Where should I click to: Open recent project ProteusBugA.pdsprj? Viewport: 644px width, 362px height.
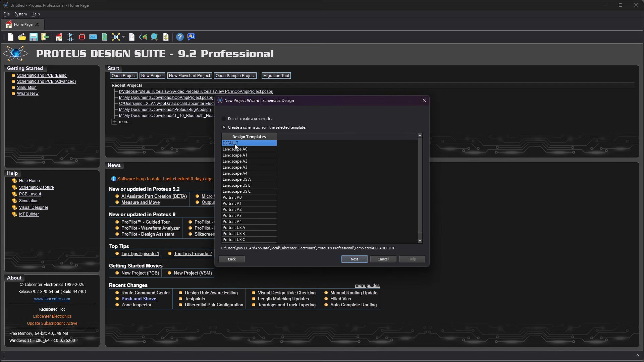pyautogui.click(x=165, y=110)
